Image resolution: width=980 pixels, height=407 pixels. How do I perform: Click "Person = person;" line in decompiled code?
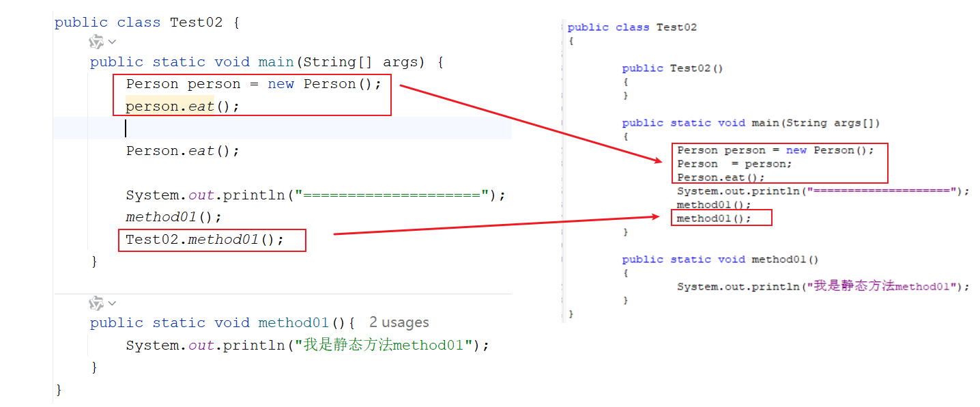(x=734, y=164)
